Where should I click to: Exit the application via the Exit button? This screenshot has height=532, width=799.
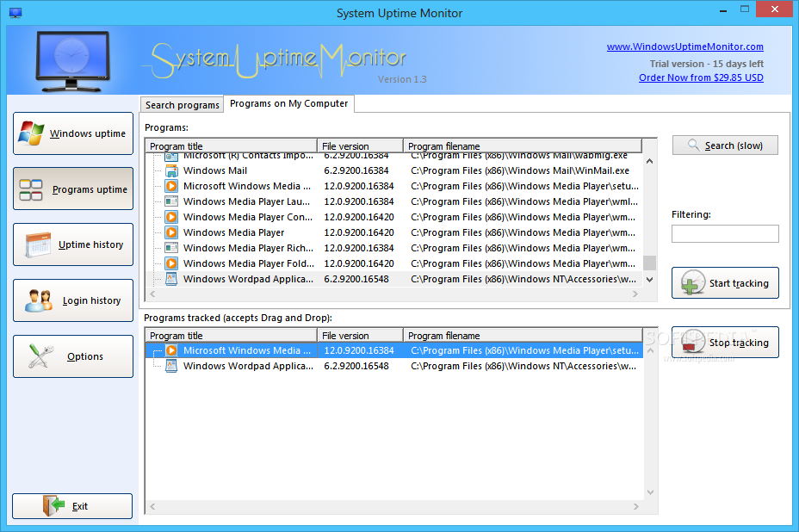pos(72,506)
